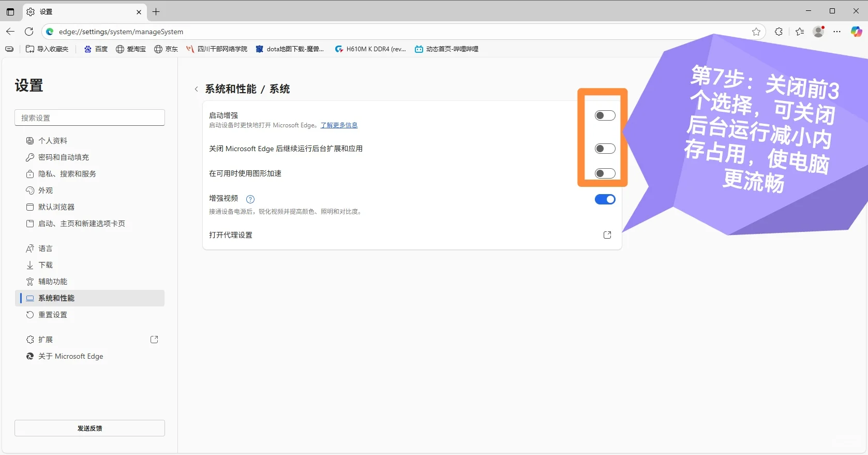Open the profile avatar icon
Screen dimensions: 868x455
[x=818, y=32]
